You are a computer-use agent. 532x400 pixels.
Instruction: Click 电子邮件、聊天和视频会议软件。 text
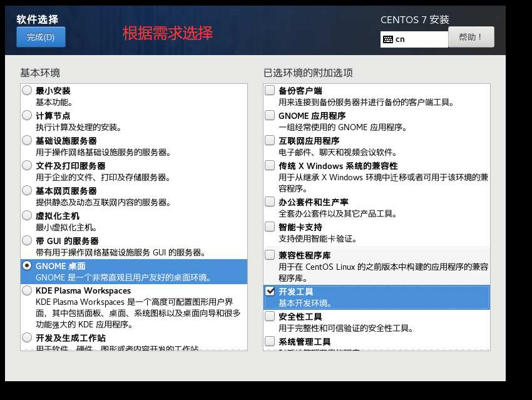(337, 152)
